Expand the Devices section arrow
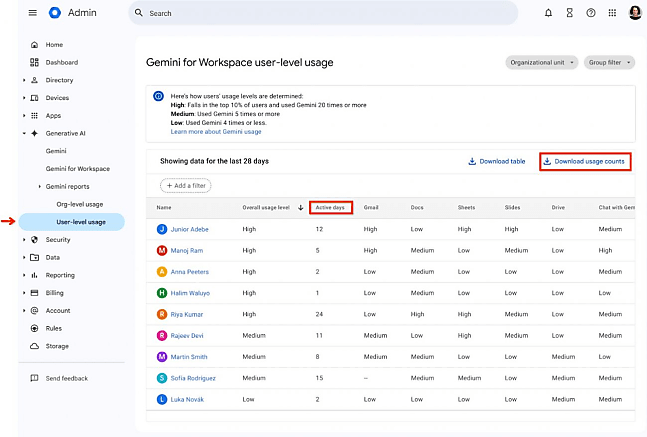This screenshot has width=647, height=437. [x=24, y=98]
